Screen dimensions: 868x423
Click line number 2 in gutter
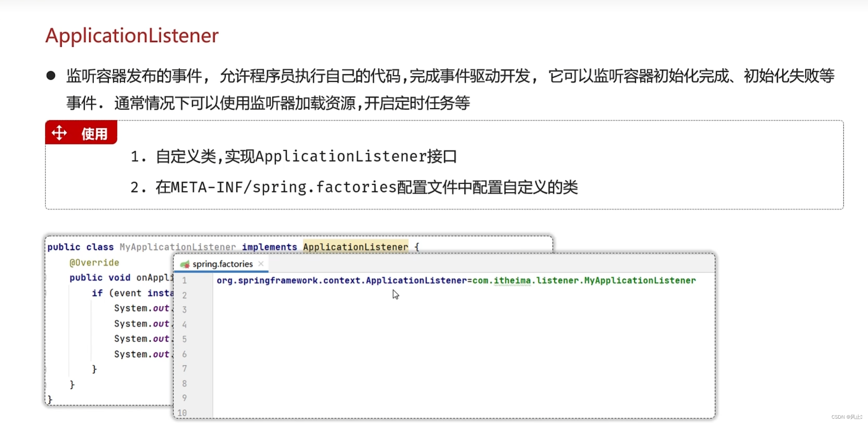(x=184, y=295)
